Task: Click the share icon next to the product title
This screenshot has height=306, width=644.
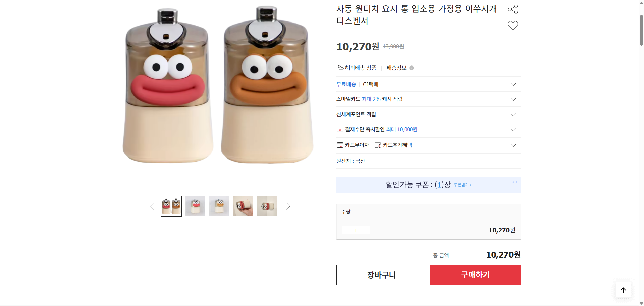Action: (513, 9)
